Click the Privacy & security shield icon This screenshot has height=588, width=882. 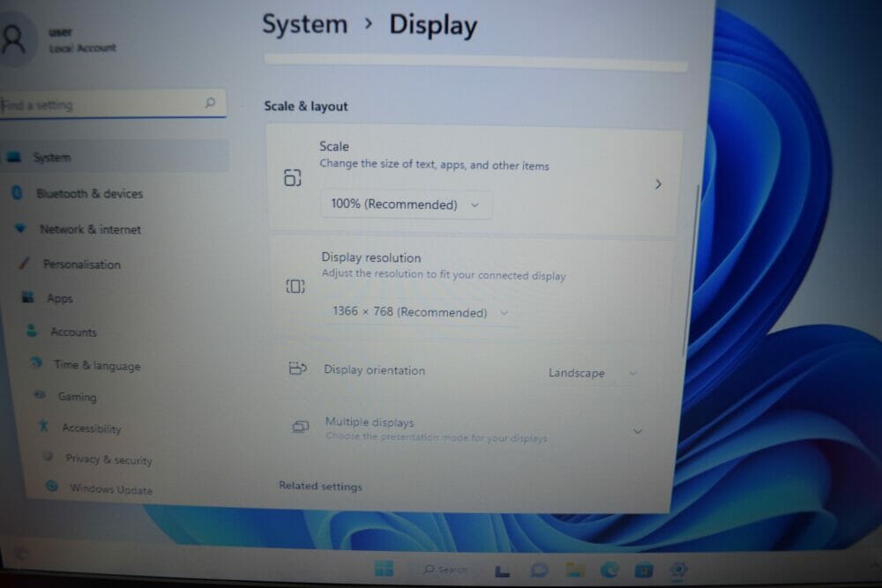(48, 456)
